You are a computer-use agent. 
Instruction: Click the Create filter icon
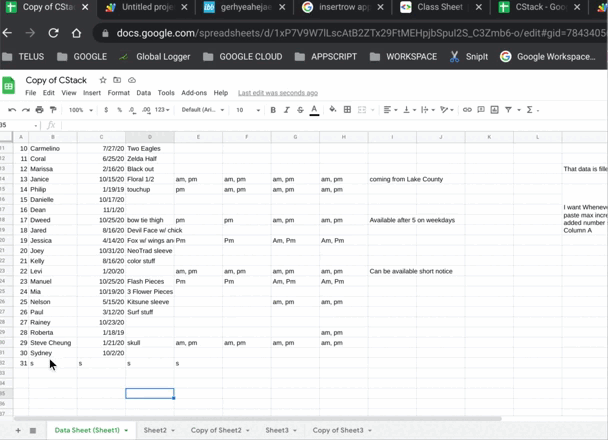(x=508, y=110)
